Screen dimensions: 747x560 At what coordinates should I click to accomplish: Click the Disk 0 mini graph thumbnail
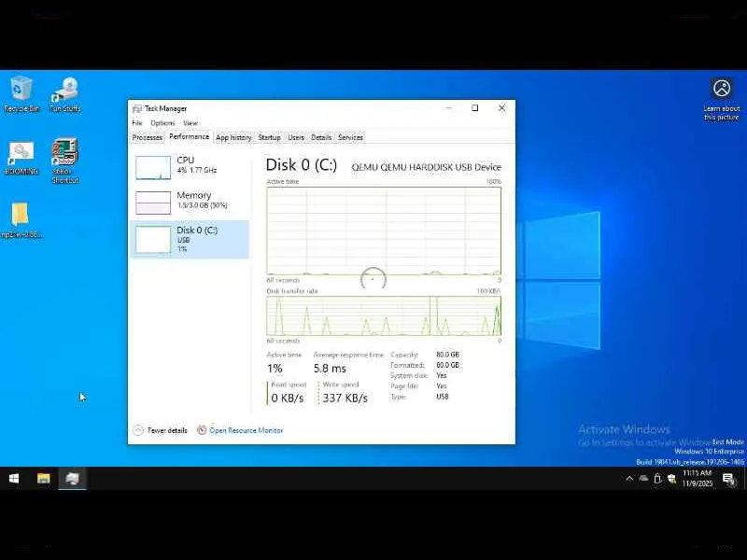153,240
